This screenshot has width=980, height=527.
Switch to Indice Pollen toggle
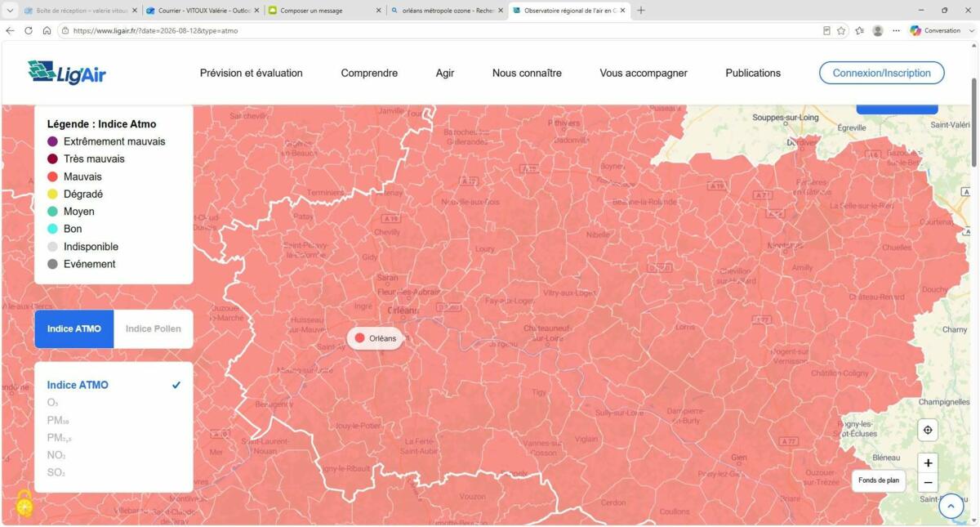(154, 328)
